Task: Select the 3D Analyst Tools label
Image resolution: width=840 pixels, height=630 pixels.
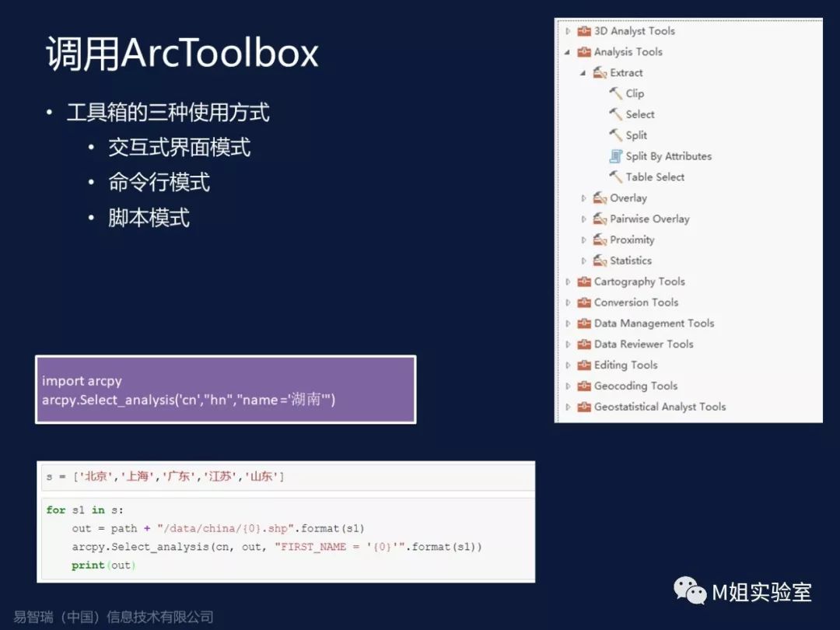Action: point(635,31)
